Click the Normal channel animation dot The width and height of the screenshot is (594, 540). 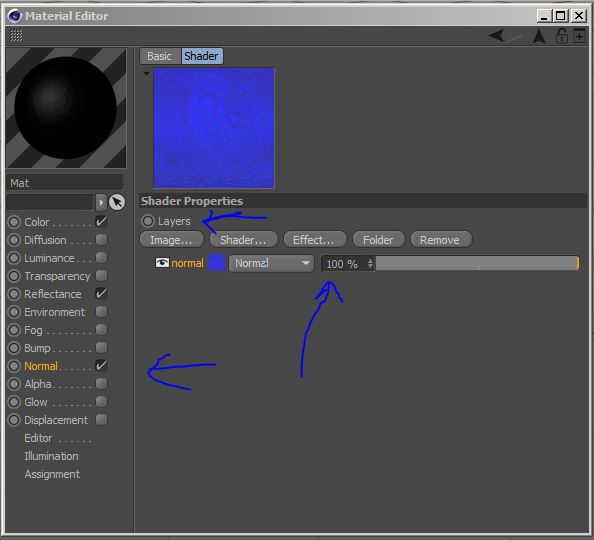point(14,366)
